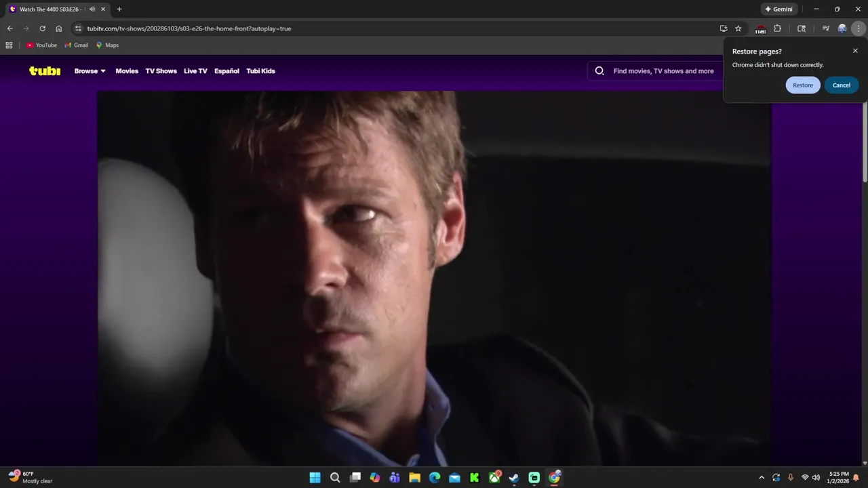Viewport: 868px width, 488px height.
Task: Go forward in browser history
Action: coord(26,28)
